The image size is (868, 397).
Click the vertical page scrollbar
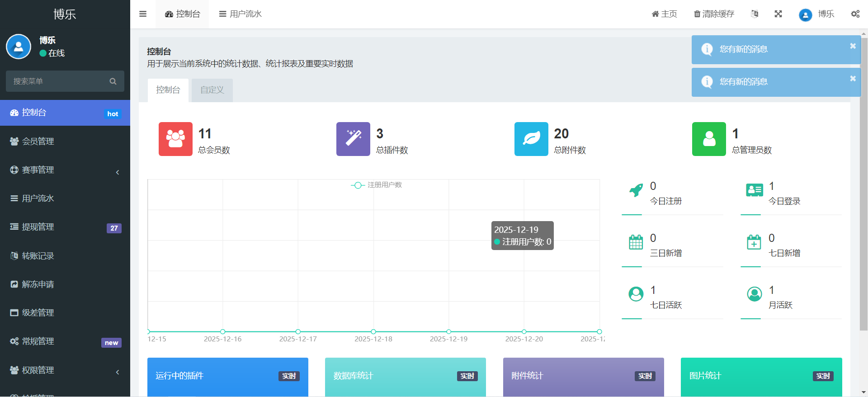click(863, 181)
